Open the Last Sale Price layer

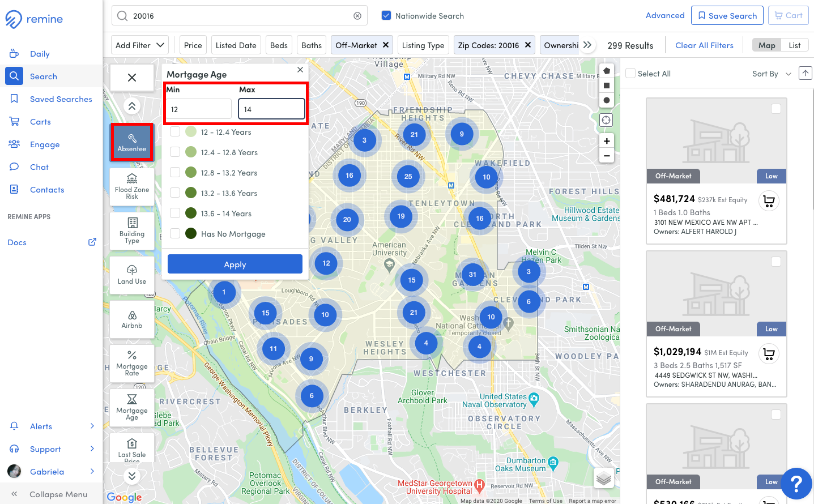(x=132, y=449)
